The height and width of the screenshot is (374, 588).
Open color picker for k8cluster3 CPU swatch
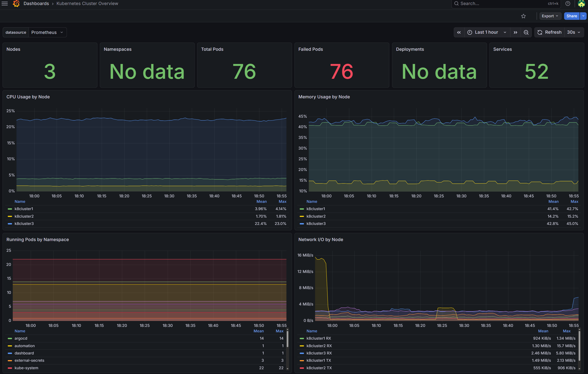point(10,224)
